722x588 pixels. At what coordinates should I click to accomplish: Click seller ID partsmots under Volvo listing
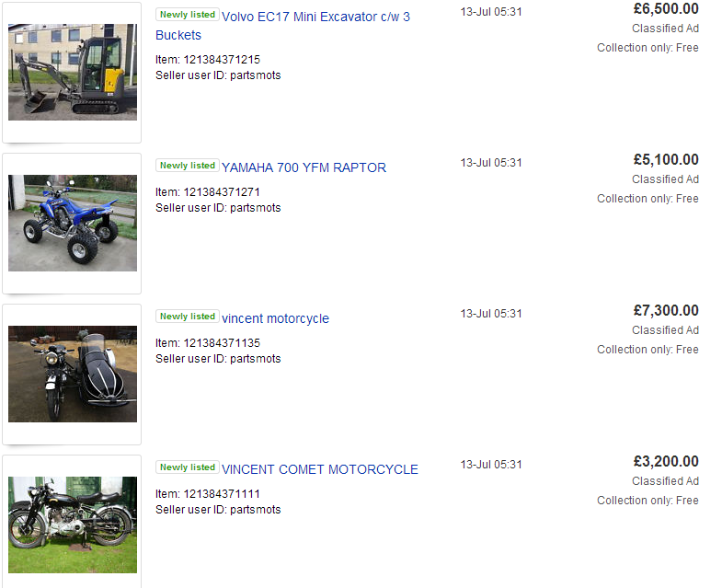tap(255, 75)
